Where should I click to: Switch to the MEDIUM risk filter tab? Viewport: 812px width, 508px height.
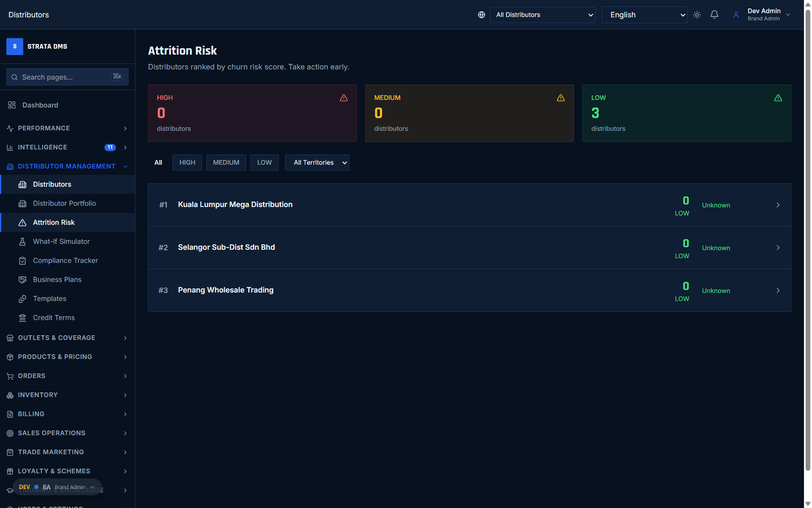coord(226,162)
